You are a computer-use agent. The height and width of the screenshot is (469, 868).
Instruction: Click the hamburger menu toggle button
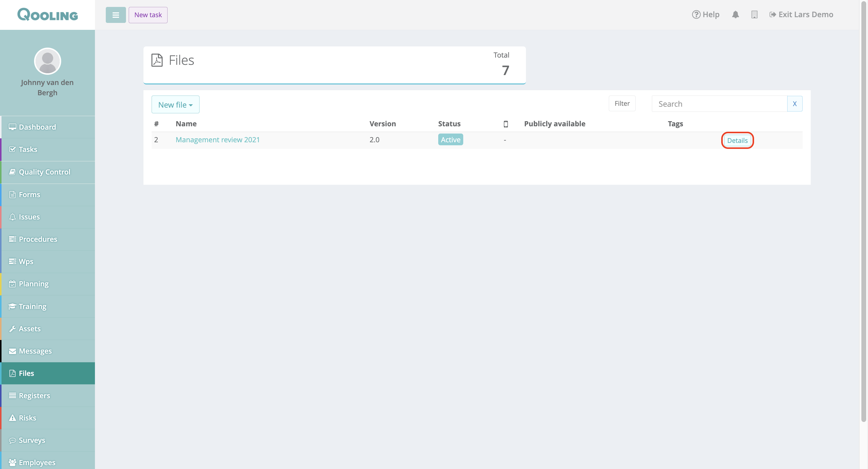pyautogui.click(x=115, y=15)
